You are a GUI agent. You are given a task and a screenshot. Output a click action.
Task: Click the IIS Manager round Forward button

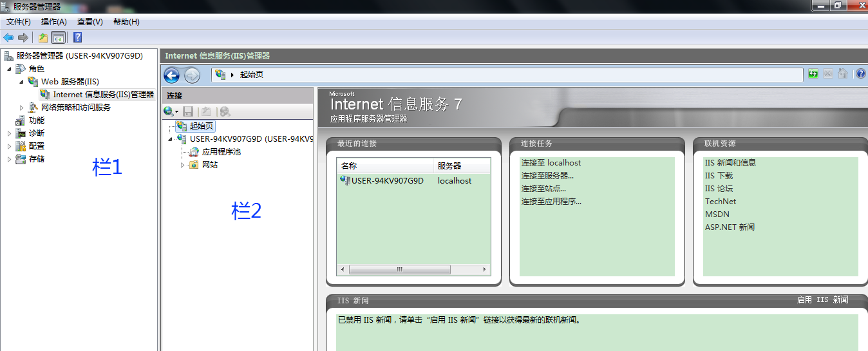click(192, 75)
